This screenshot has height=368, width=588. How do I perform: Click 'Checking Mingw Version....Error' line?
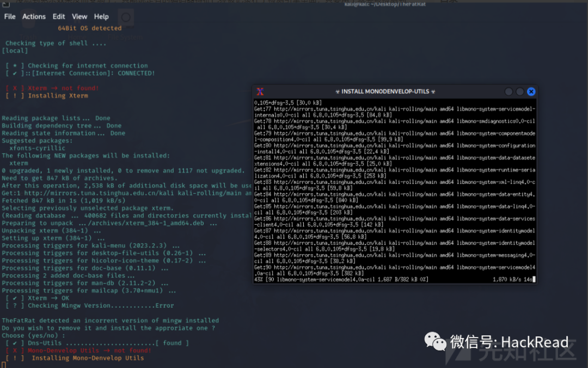(90, 306)
